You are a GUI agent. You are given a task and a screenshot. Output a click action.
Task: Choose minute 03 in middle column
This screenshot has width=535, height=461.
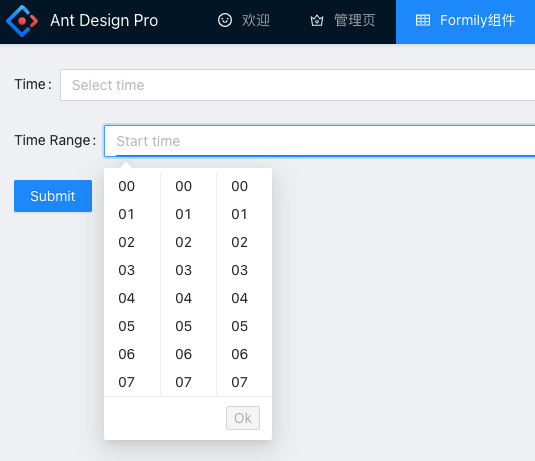[188, 270]
